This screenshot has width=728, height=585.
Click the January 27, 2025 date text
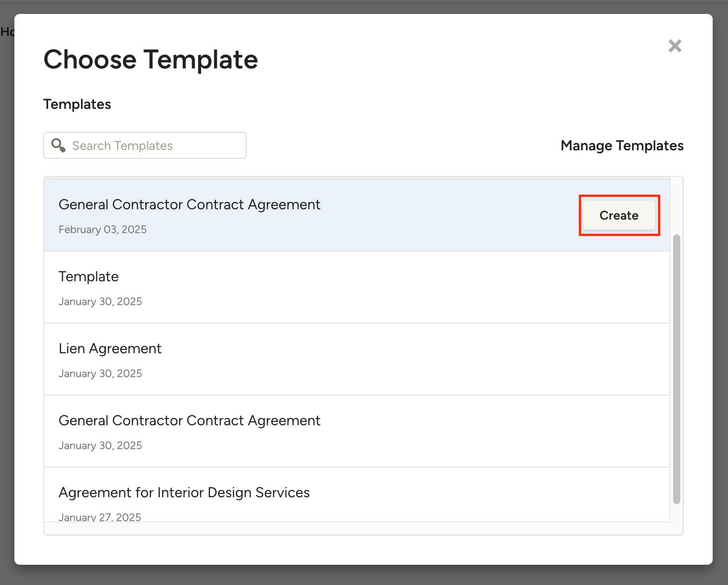tap(100, 517)
